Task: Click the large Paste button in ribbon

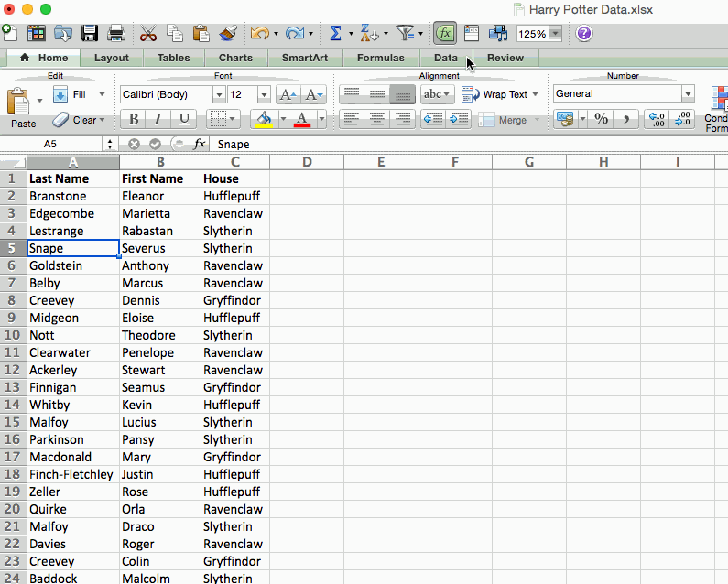Action: coord(19,108)
